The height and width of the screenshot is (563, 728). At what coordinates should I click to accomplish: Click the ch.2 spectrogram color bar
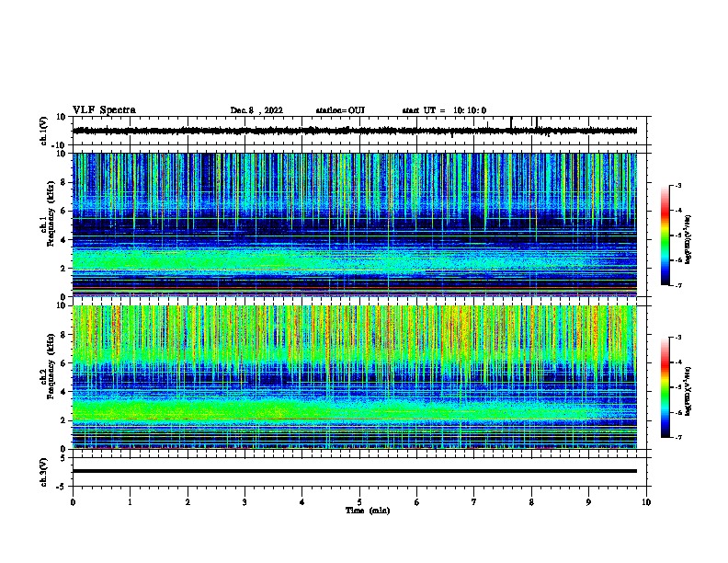click(665, 387)
